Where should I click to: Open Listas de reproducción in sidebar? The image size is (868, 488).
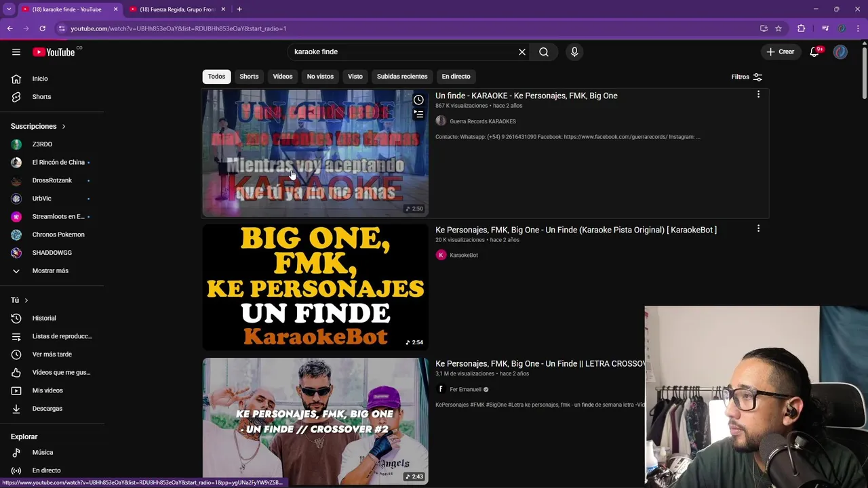(52, 336)
